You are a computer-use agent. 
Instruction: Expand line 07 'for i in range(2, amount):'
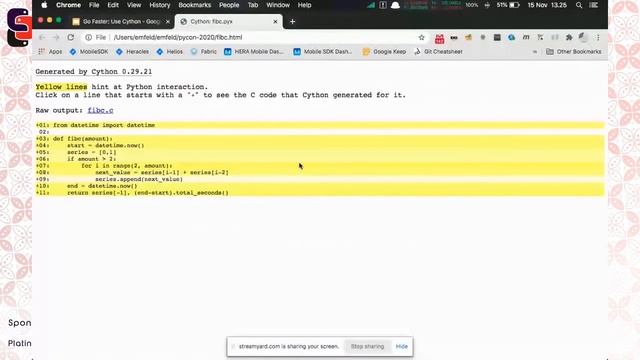click(x=320, y=166)
